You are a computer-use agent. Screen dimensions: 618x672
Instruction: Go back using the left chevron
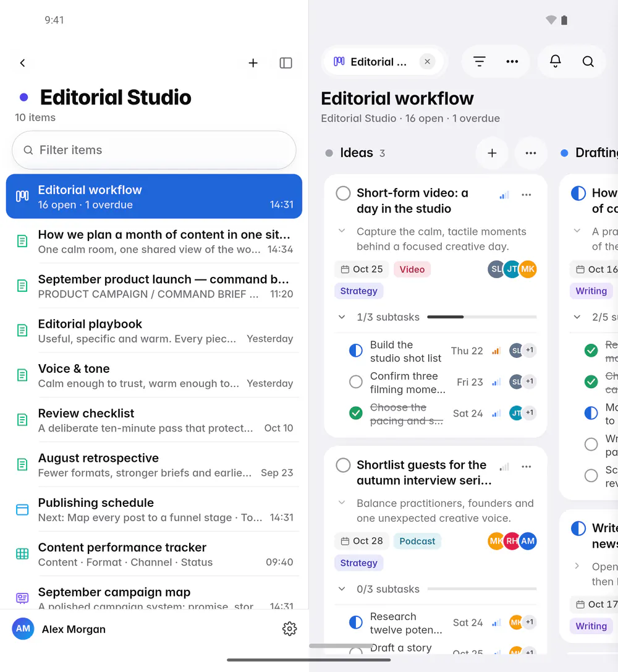pyautogui.click(x=23, y=63)
